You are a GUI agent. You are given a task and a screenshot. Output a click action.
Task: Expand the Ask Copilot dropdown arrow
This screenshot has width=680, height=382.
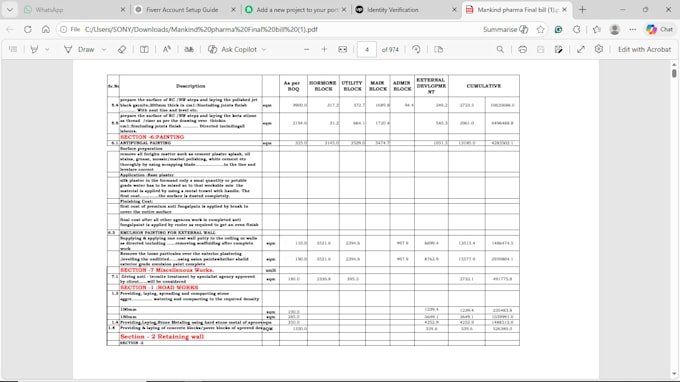click(264, 49)
